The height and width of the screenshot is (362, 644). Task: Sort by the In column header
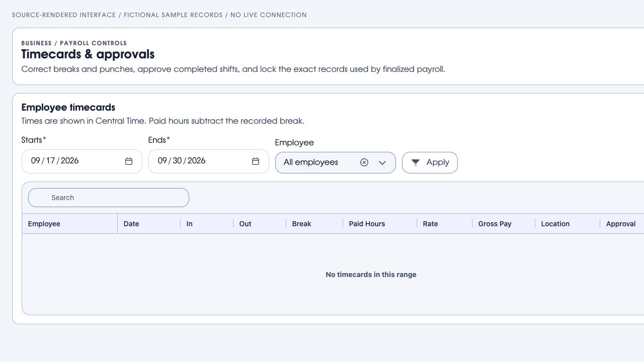click(207, 224)
